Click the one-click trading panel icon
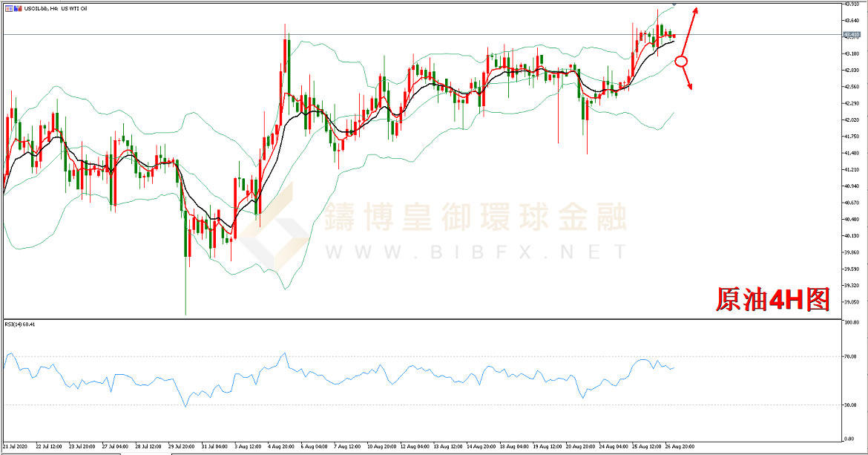Viewport: 868px width, 455px height. point(7,7)
